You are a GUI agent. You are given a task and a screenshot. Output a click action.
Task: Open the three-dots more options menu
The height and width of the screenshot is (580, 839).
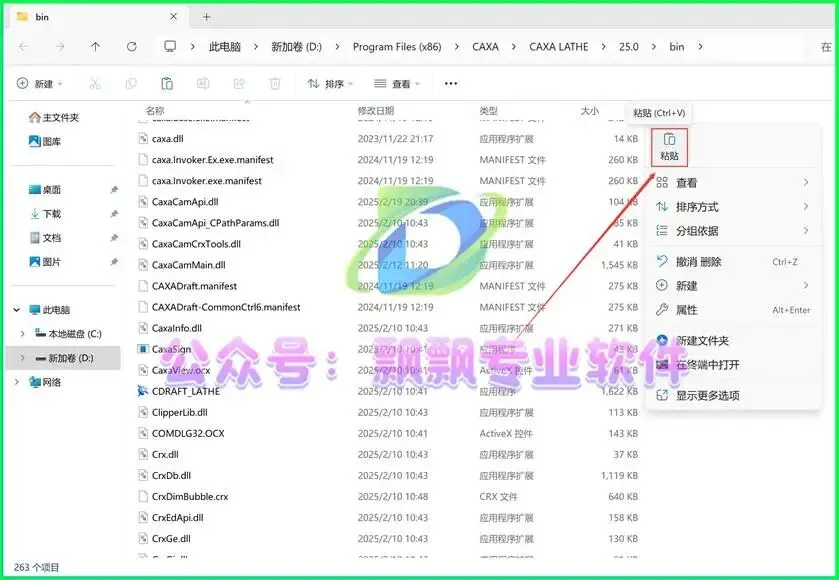point(451,83)
